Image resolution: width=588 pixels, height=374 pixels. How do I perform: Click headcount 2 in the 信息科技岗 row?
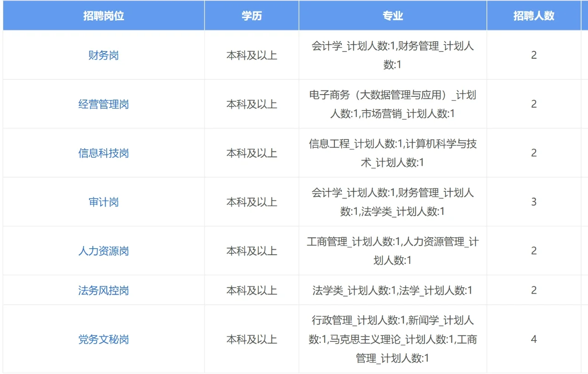(x=534, y=153)
